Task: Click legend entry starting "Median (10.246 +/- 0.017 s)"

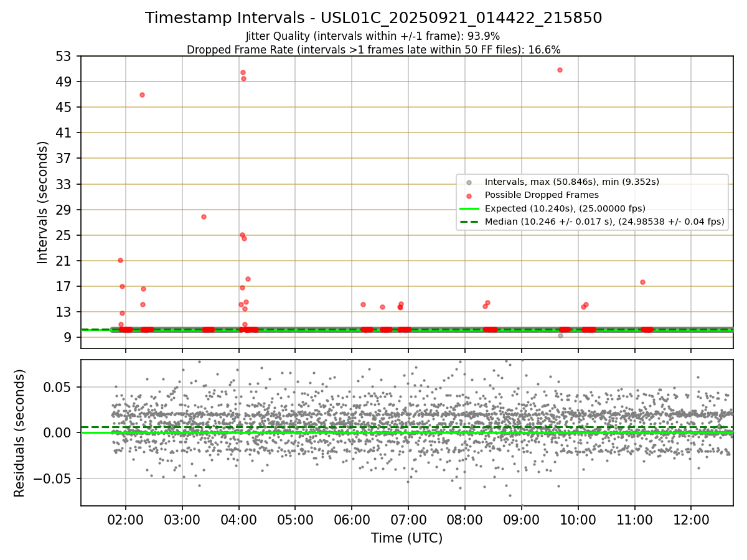Action: [604, 222]
